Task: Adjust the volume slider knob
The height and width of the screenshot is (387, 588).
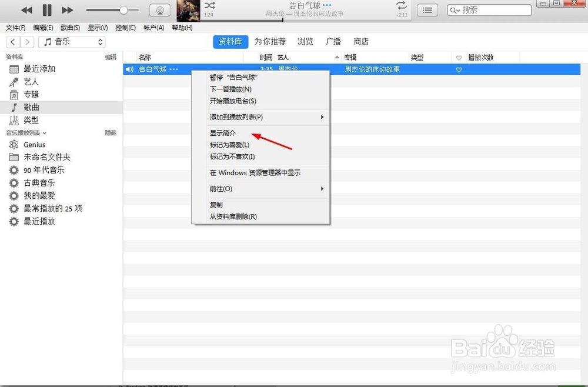Action: pos(123,10)
